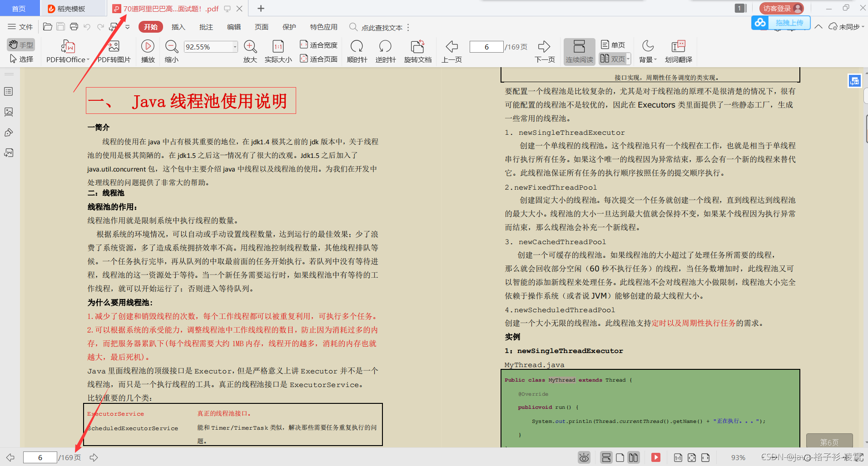The width and height of the screenshot is (868, 466).
Task: Click the PDF转图片 tool icon
Action: point(114,47)
